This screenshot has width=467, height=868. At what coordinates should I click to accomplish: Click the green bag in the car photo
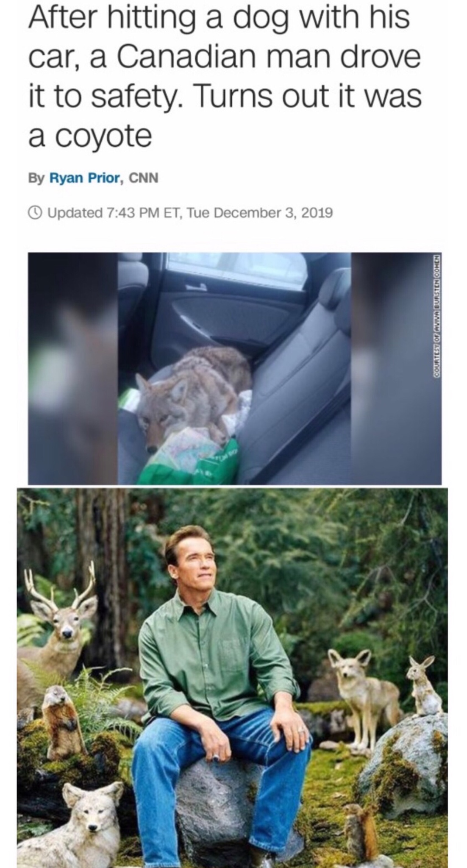pos(208,464)
